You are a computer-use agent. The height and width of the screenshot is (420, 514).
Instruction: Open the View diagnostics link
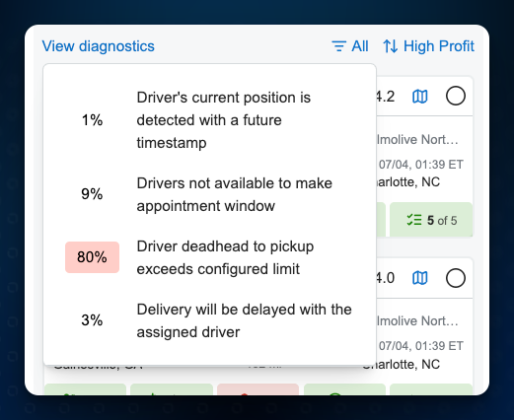[98, 46]
